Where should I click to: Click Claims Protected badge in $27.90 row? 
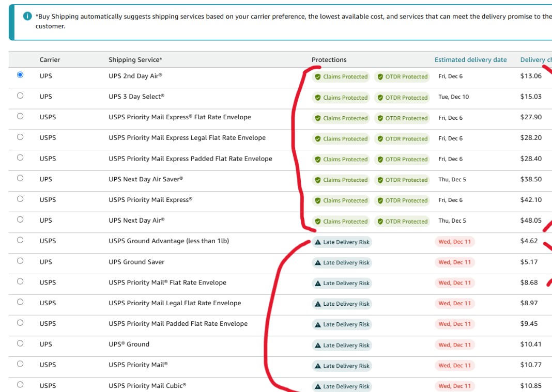coord(341,118)
